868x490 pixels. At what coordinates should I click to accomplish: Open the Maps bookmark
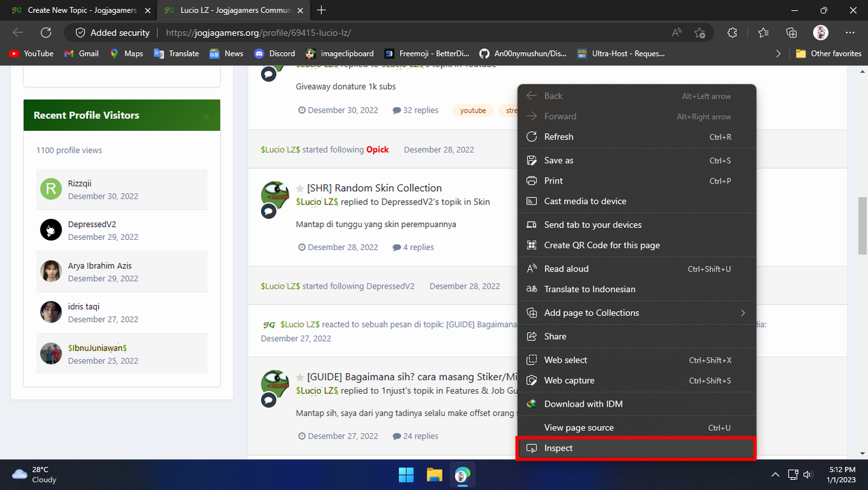tap(126, 54)
